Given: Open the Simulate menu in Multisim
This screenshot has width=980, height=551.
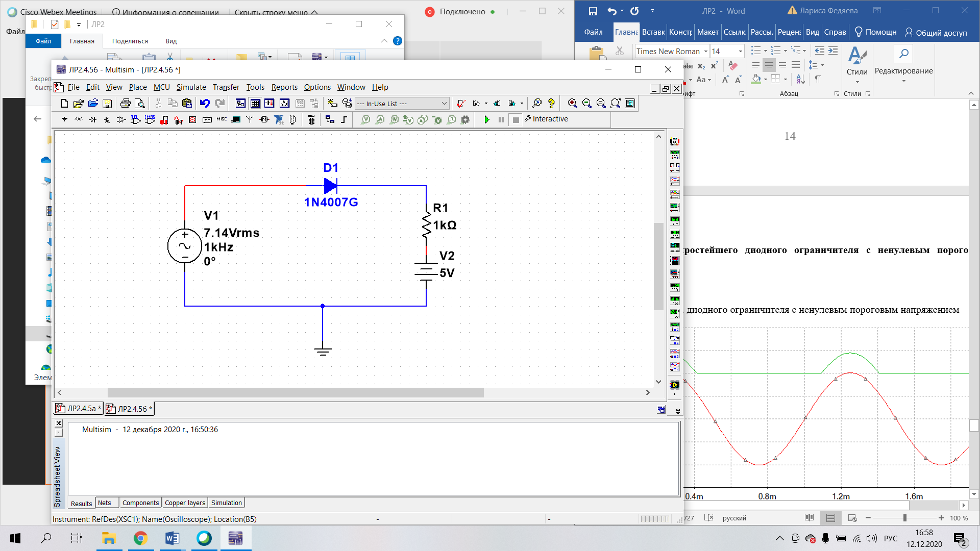Looking at the screenshot, I should 191,87.
